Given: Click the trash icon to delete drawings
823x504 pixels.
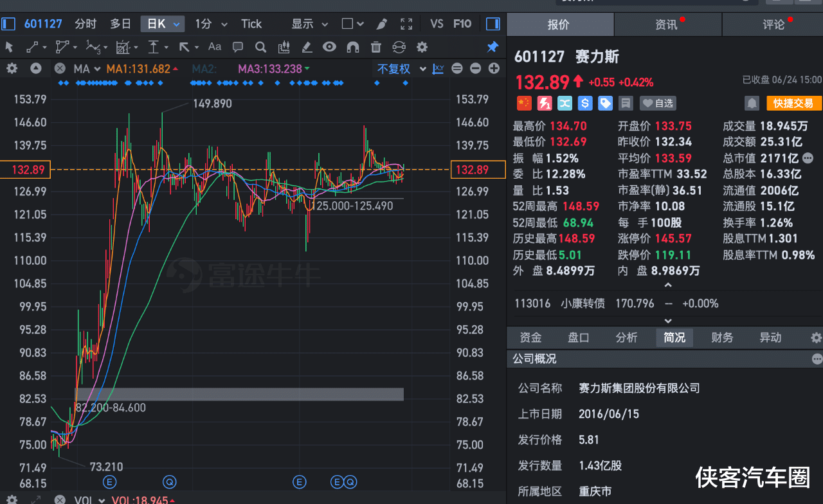Looking at the screenshot, I should pyautogui.click(x=376, y=47).
